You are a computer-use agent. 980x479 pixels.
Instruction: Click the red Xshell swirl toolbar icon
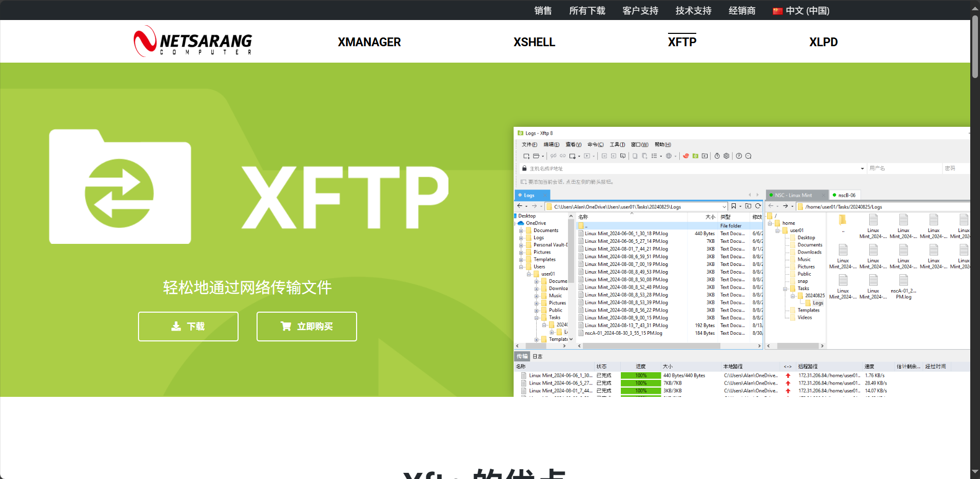click(x=686, y=156)
